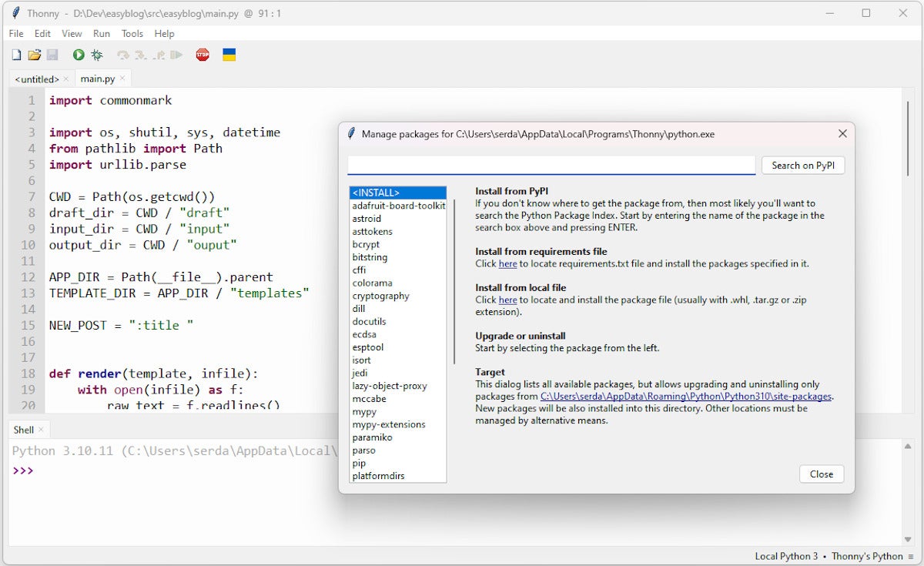
Task: Start the debugger with the bug icon
Action: (96, 55)
